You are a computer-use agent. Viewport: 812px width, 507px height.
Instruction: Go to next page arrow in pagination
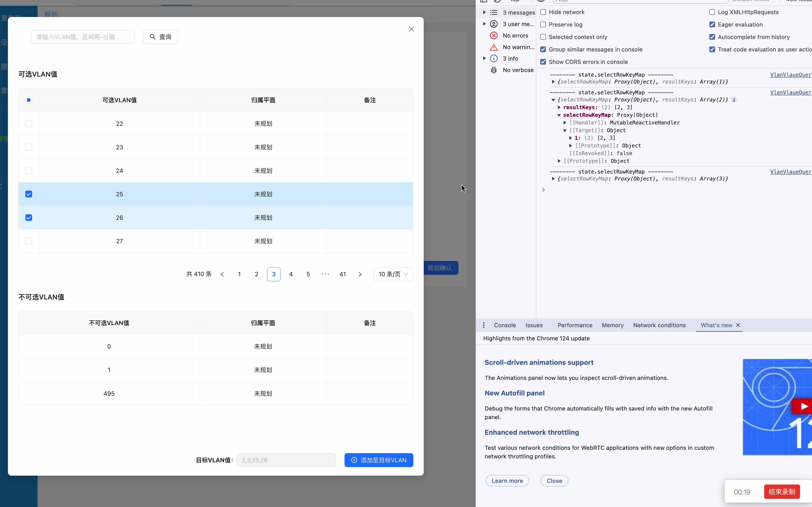360,274
